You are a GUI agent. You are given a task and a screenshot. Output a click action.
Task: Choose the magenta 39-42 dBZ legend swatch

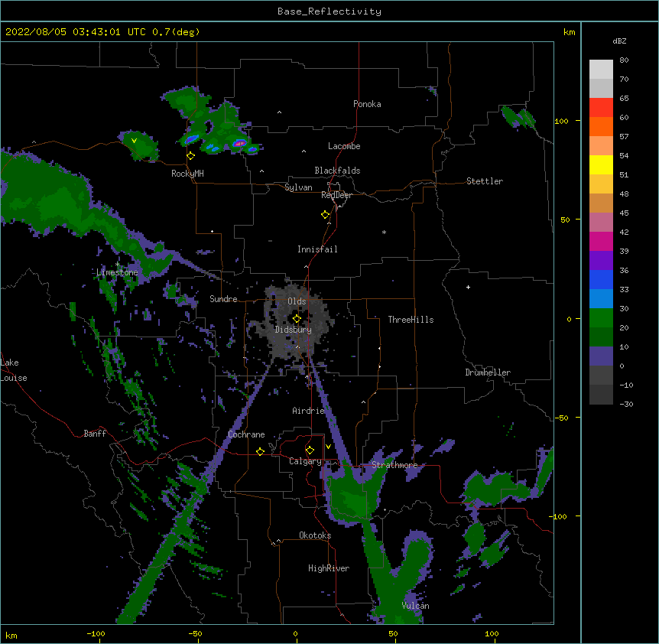(x=601, y=241)
